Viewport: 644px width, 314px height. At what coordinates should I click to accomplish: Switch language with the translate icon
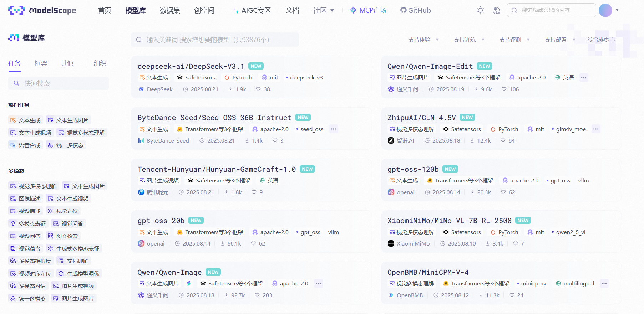pyautogui.click(x=496, y=10)
